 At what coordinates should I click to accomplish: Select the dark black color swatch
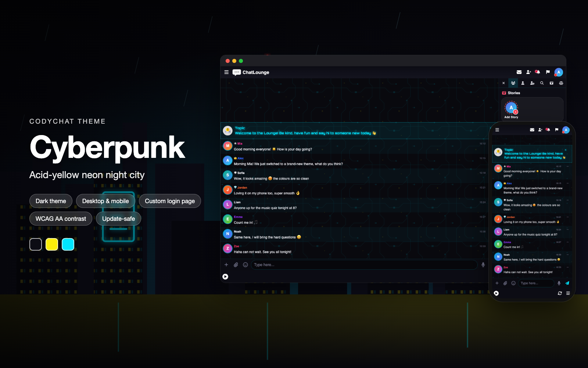36,244
